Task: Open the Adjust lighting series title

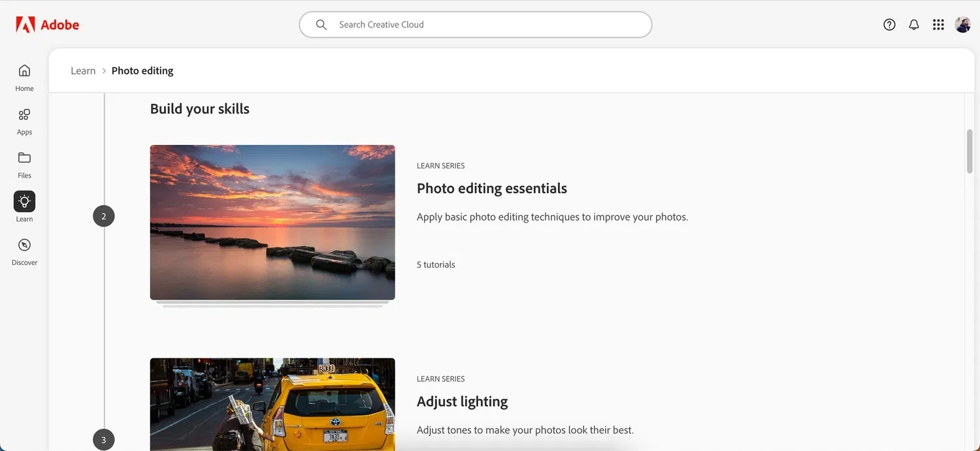Action: [x=462, y=401]
